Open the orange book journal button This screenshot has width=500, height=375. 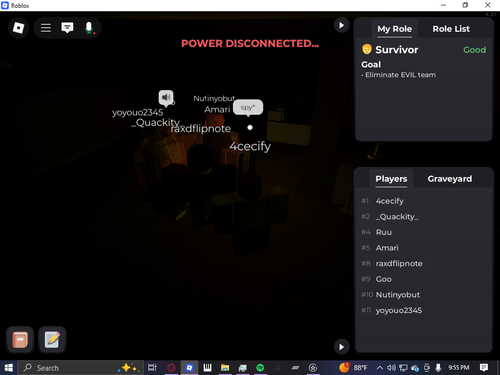point(20,340)
